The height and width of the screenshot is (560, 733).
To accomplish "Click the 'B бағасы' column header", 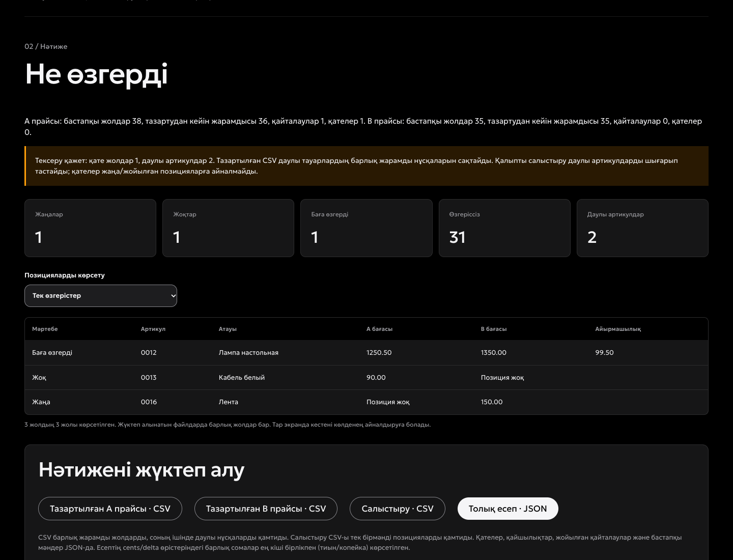I will point(494,329).
